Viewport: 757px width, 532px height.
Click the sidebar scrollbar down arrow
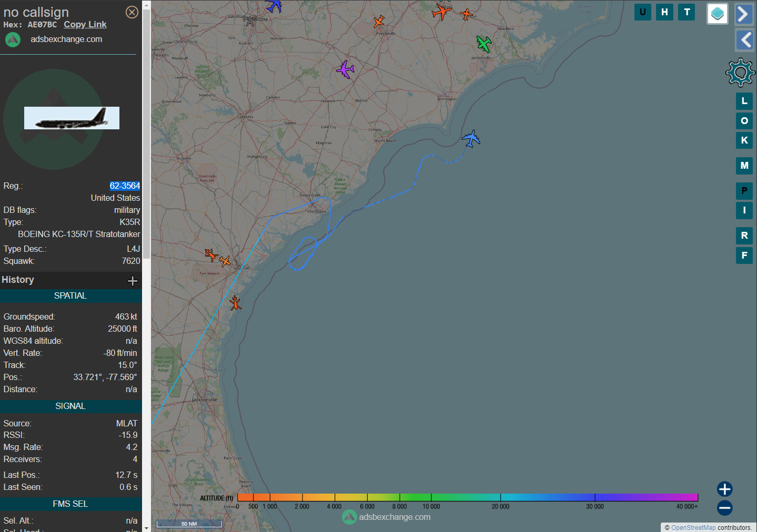point(146,528)
